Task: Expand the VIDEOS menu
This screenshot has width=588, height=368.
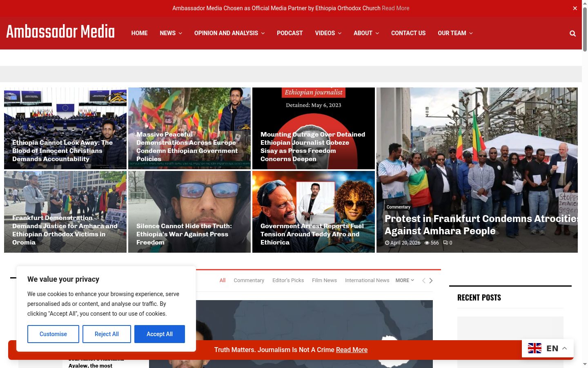Action: click(328, 33)
